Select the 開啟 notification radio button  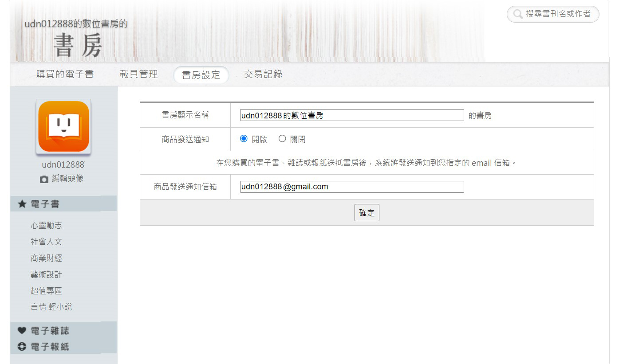(244, 139)
